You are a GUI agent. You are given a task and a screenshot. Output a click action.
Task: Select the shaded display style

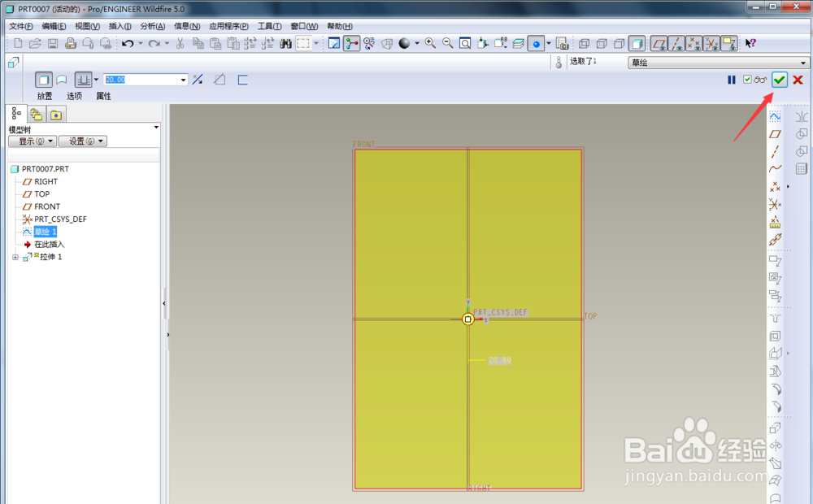coord(637,44)
